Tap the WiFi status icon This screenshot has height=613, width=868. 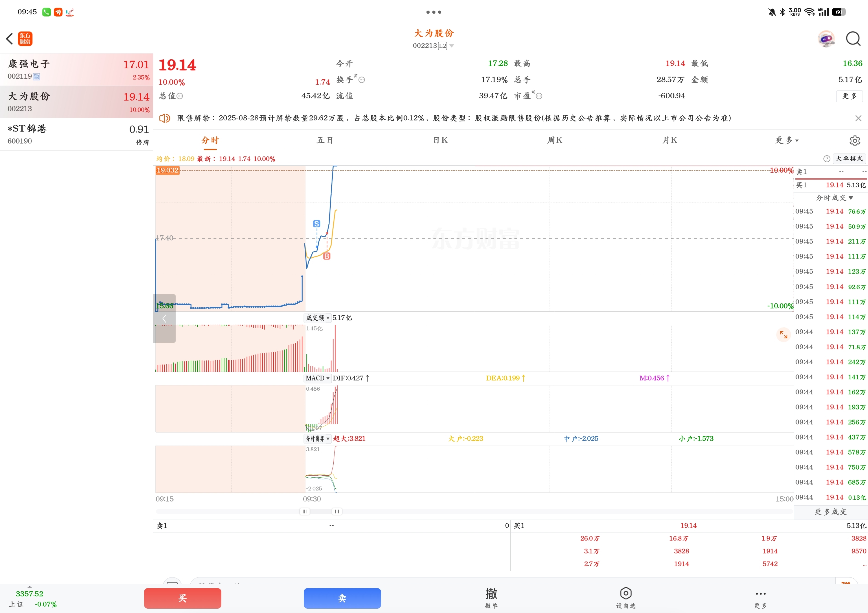809,12
